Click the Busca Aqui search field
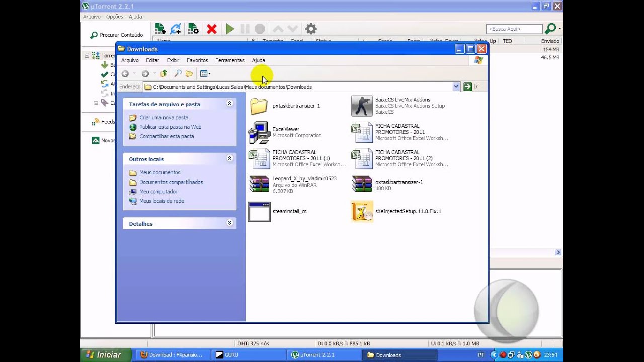Screen dimensions: 644x362 point(514,29)
